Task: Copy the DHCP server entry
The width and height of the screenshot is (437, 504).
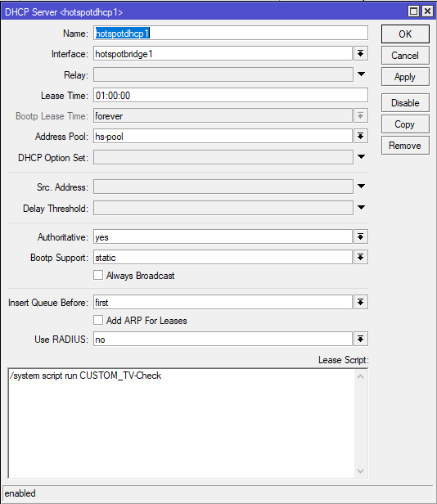Action: point(405,124)
